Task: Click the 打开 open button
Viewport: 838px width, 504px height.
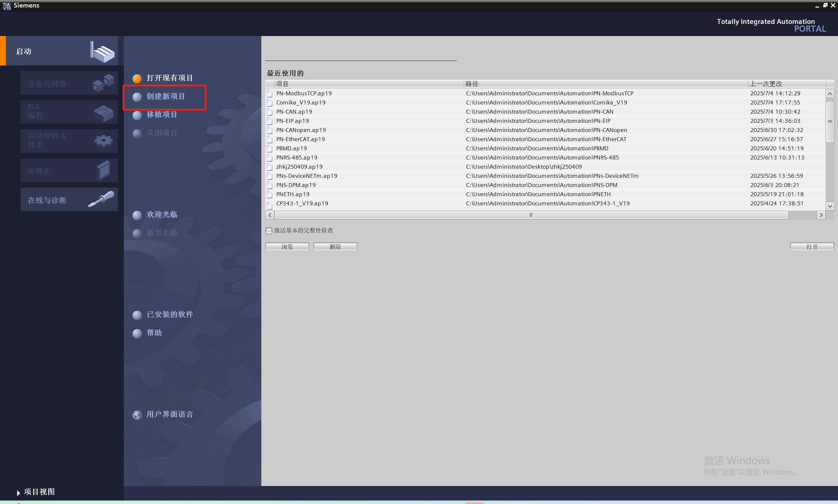Action: click(x=812, y=247)
